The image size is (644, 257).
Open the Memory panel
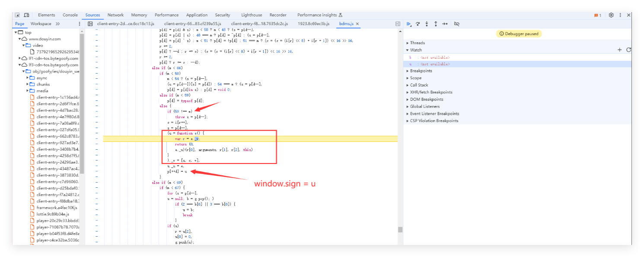click(139, 15)
